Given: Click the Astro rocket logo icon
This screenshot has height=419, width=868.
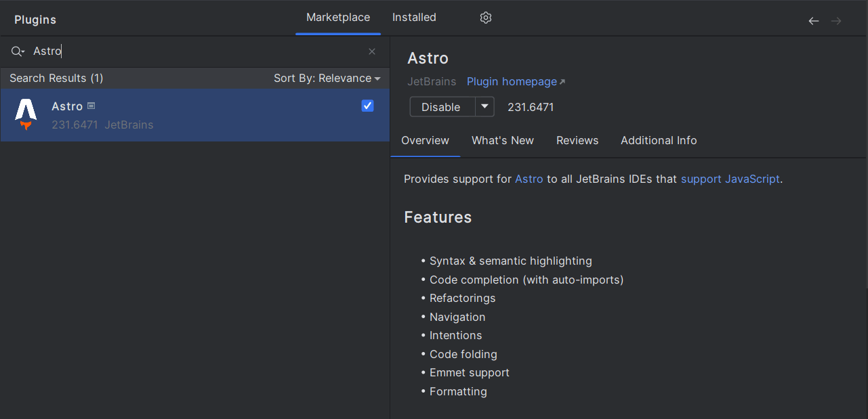Looking at the screenshot, I should pyautogui.click(x=26, y=114).
